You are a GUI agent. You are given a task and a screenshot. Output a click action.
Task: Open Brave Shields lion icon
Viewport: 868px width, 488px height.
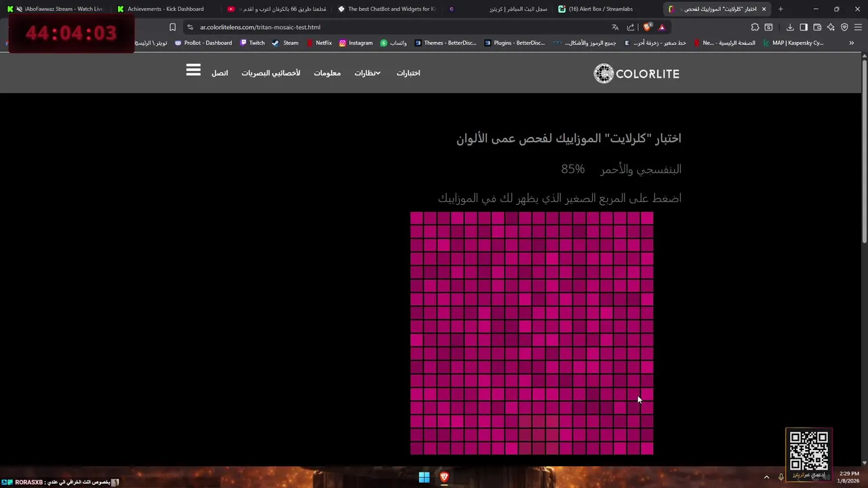[648, 27]
